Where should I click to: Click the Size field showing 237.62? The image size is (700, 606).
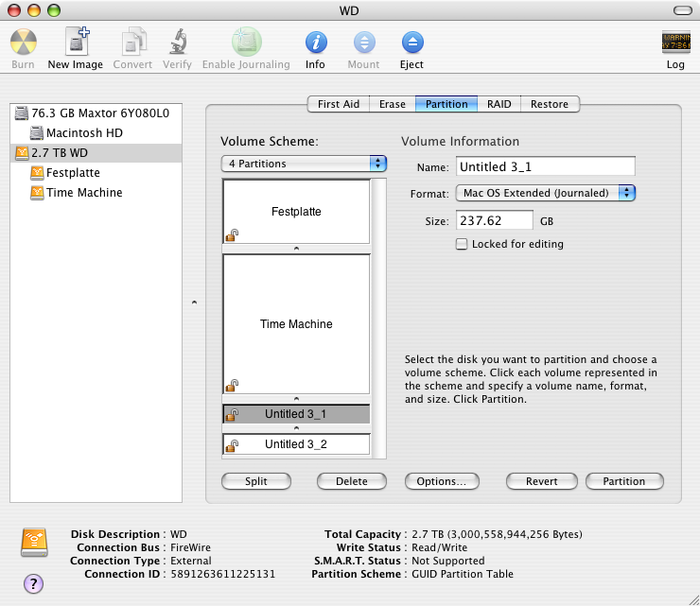(494, 220)
